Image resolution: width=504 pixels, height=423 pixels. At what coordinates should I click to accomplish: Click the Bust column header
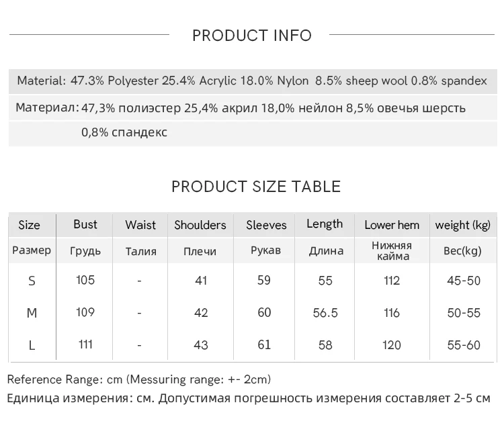pos(85,224)
